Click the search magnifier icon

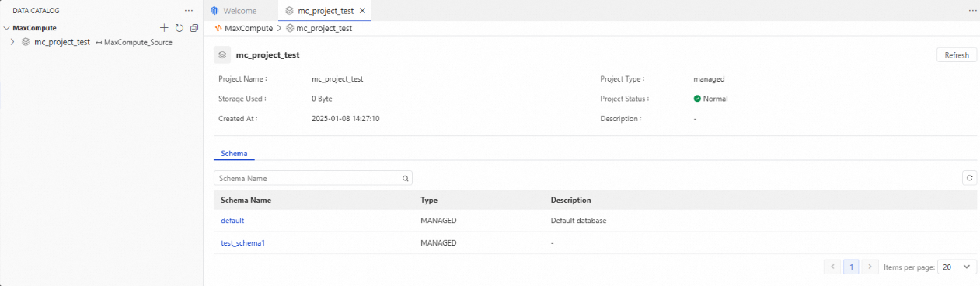406,178
